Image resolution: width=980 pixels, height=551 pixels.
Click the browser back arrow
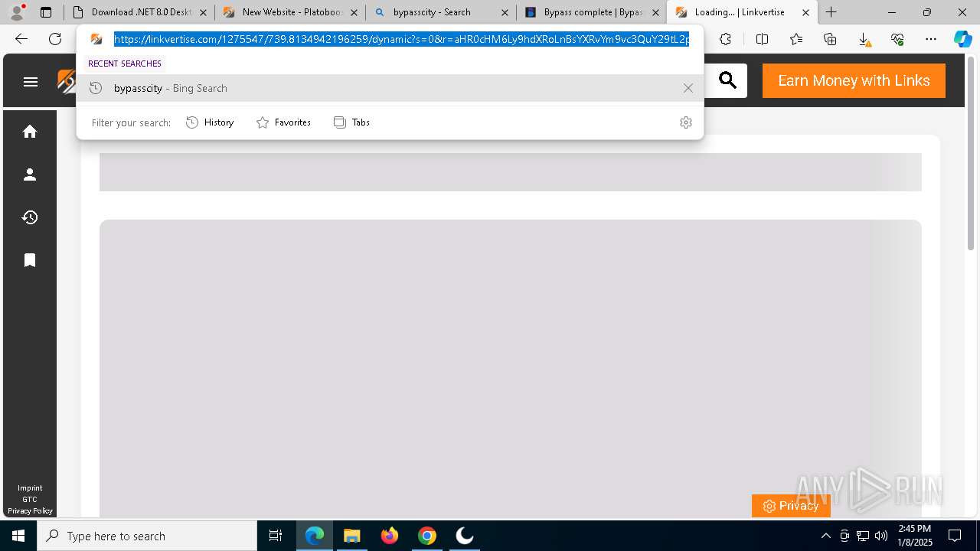[x=21, y=39]
